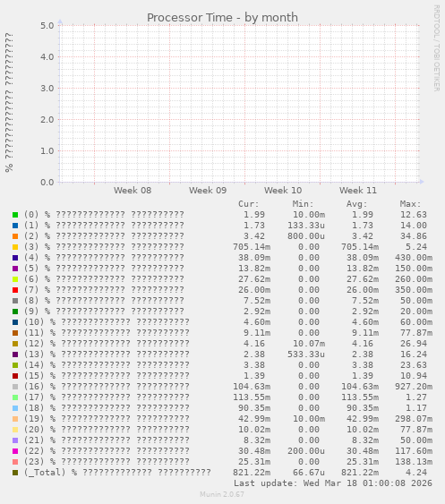The height and width of the screenshot is (504, 445).
Task: Click the blue swatch for series (1)
Action: [15, 226]
